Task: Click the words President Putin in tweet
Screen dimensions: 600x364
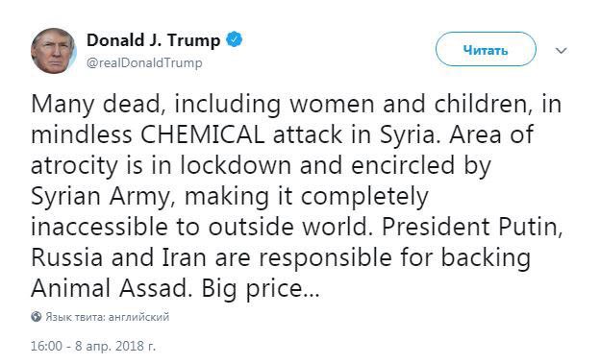Action: 472,227
